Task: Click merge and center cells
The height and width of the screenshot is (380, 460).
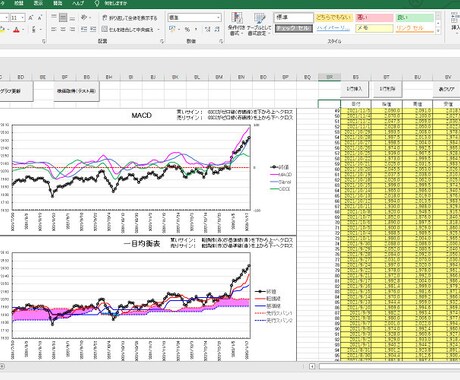Action: 128,30
